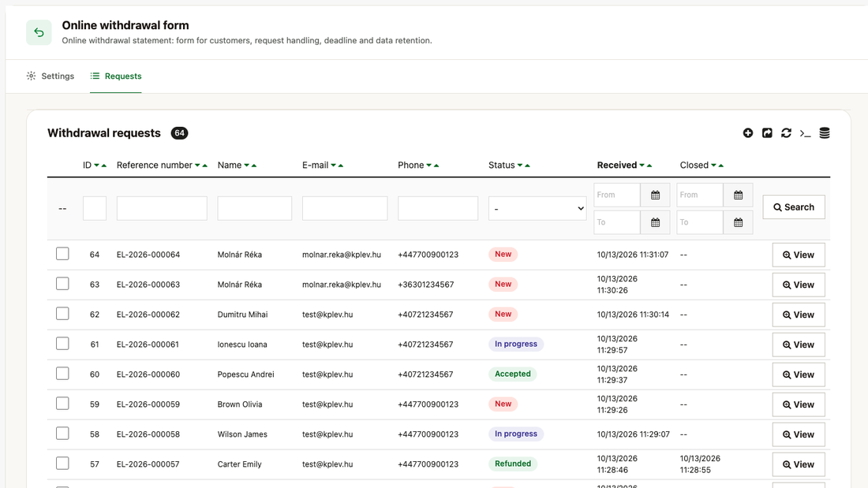View request EL-2026-000064

click(799, 255)
